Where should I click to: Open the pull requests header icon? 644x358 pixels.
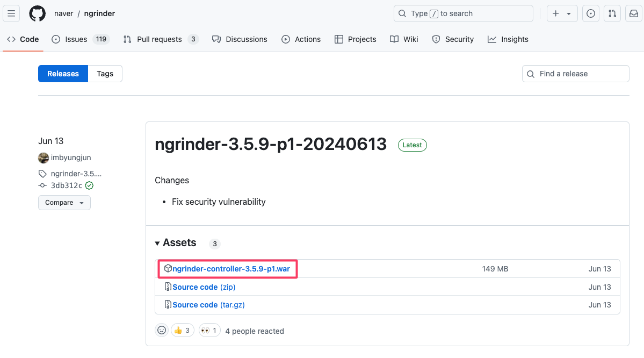(x=612, y=13)
